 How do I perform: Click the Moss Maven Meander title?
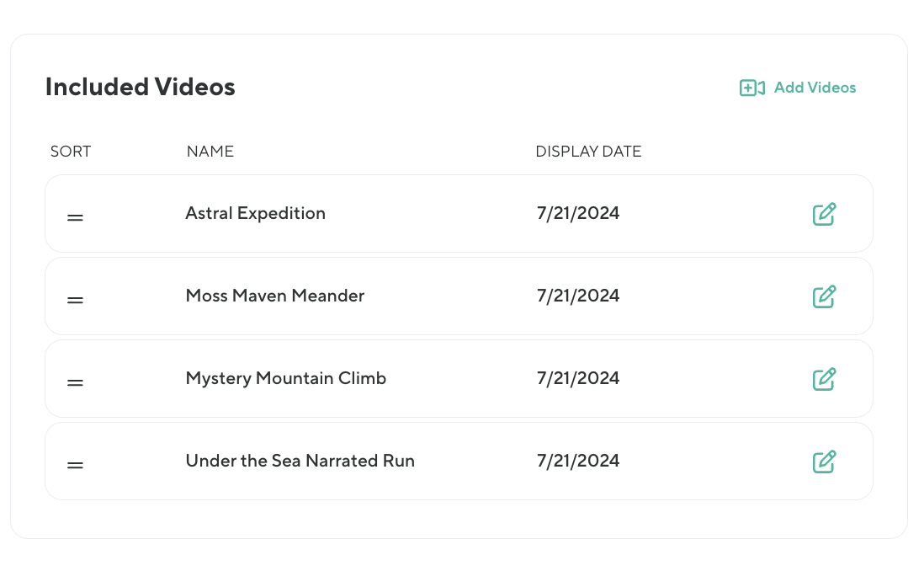(274, 296)
